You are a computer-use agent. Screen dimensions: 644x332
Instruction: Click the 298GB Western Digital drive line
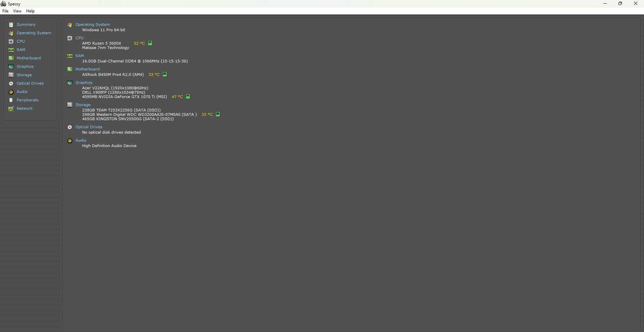click(139, 114)
